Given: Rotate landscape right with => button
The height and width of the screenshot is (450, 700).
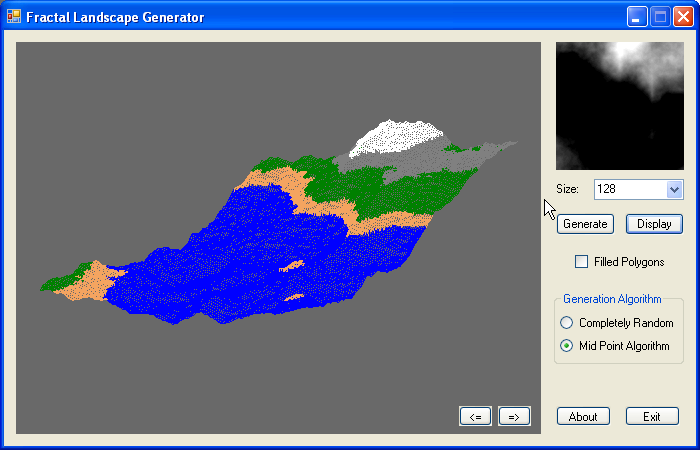Looking at the screenshot, I should pyautogui.click(x=514, y=417).
